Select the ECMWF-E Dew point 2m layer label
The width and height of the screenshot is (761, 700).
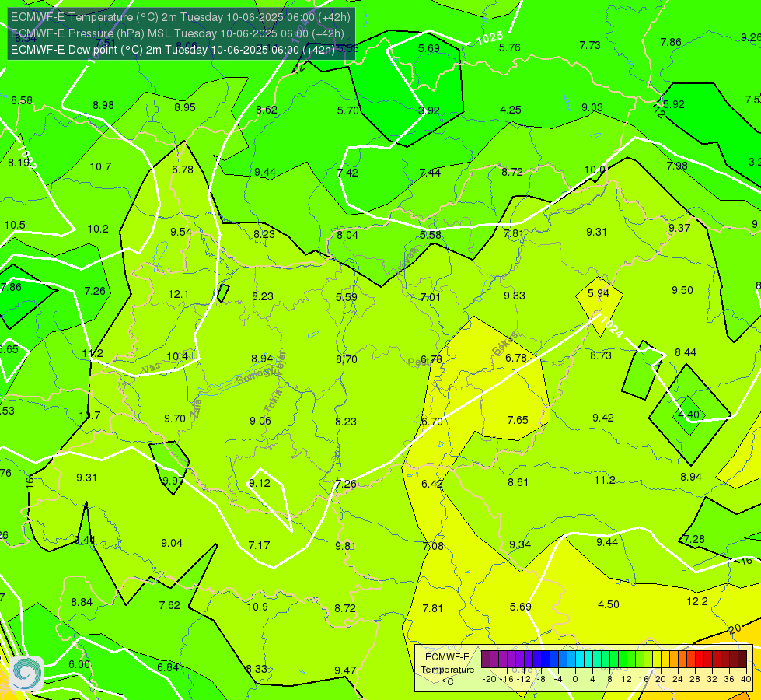point(173,50)
